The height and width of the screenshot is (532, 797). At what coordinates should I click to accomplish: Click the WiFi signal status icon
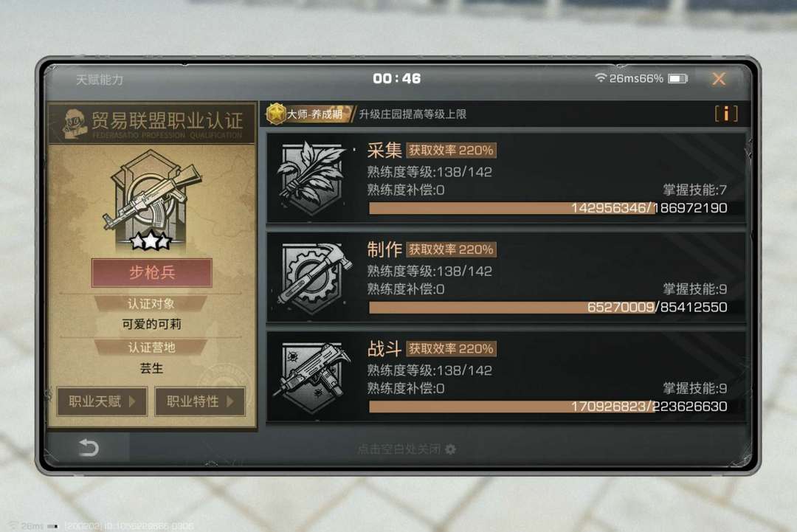pos(601,77)
